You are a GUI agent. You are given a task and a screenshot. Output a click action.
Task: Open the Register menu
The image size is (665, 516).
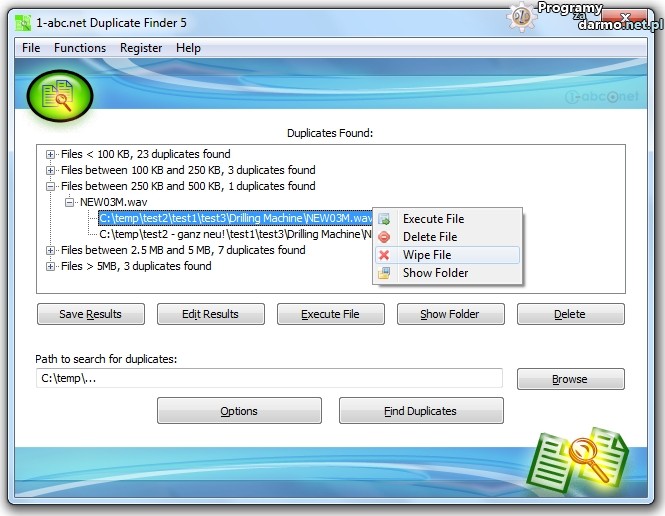[x=141, y=48]
